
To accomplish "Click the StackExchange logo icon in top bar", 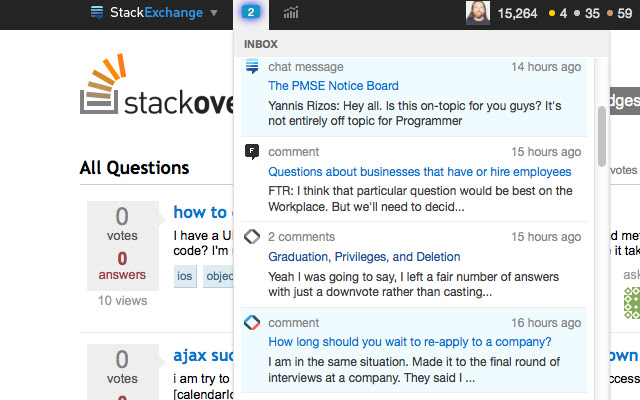I will point(97,12).
